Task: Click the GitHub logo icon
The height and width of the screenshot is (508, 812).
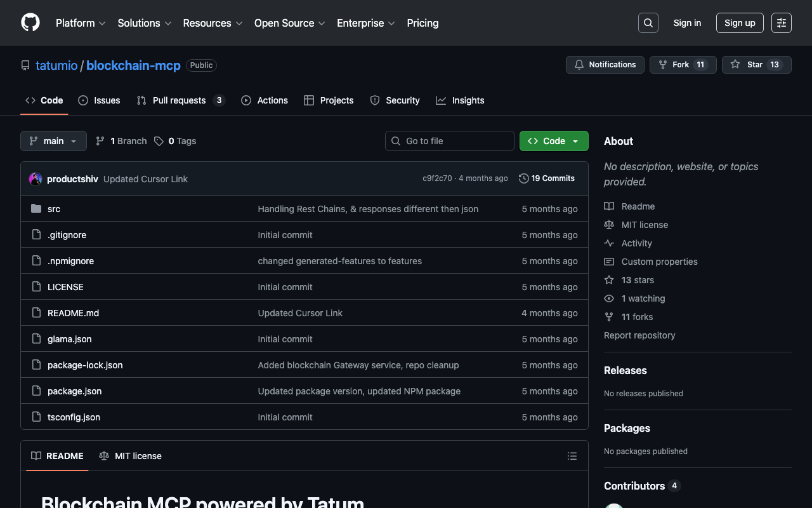Action: click(x=30, y=23)
